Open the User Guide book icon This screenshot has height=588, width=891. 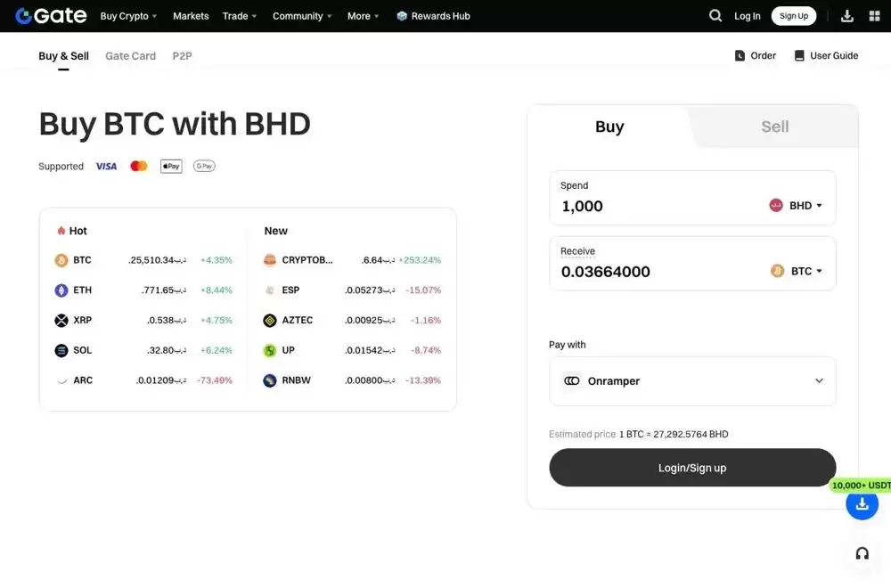[x=799, y=55]
